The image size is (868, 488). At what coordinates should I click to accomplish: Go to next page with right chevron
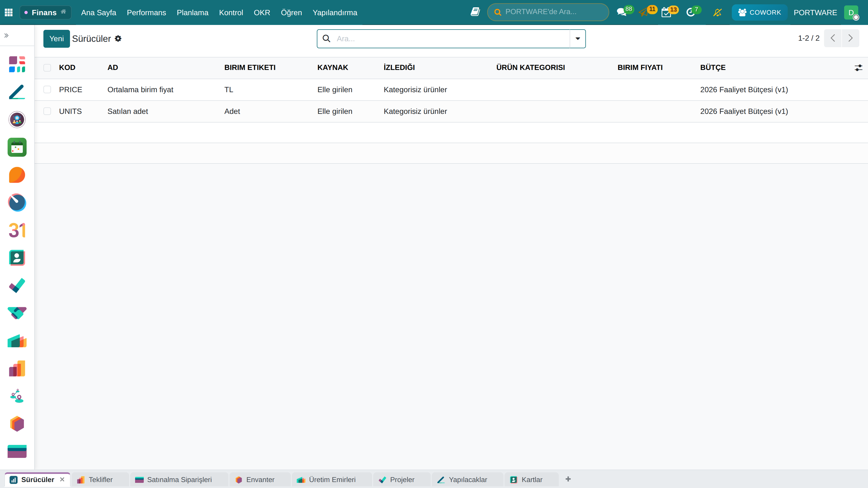coord(850,38)
